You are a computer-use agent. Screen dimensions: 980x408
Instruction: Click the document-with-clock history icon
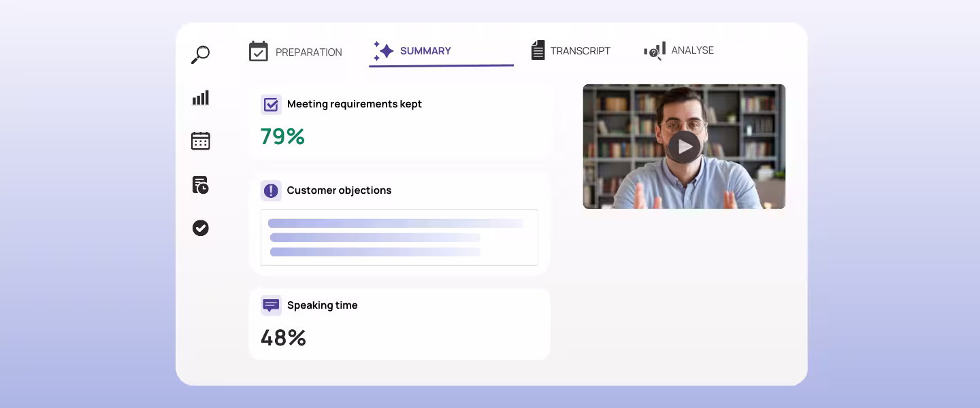[x=200, y=184]
